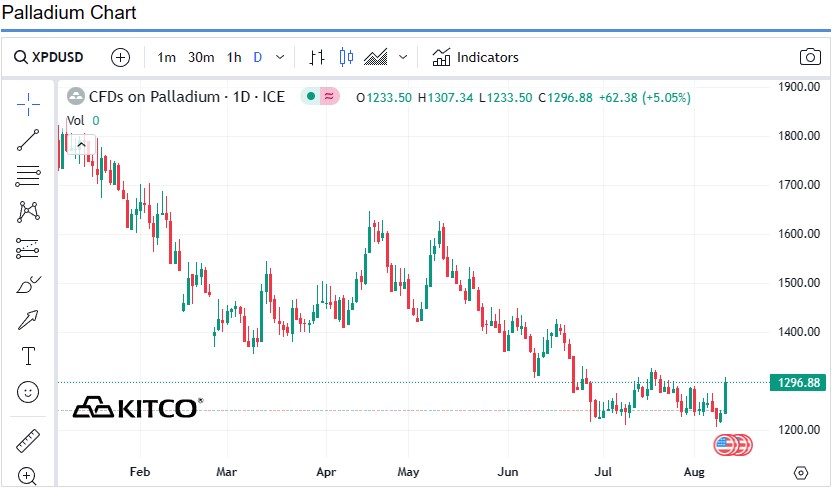Viewport: 833px width, 490px height.
Task: Switch chart to bars style
Action: [x=317, y=57]
